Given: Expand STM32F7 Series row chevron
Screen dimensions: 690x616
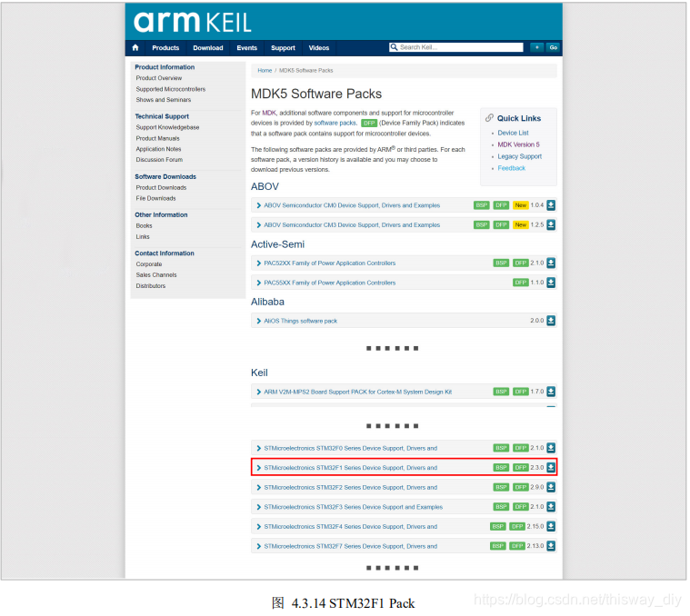Looking at the screenshot, I should [259, 546].
